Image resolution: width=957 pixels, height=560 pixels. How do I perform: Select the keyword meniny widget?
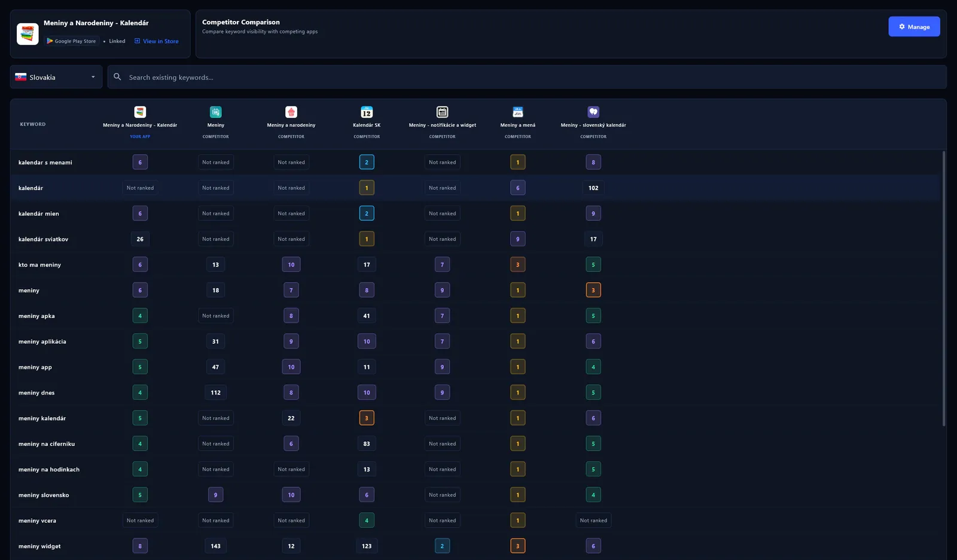[x=39, y=546]
